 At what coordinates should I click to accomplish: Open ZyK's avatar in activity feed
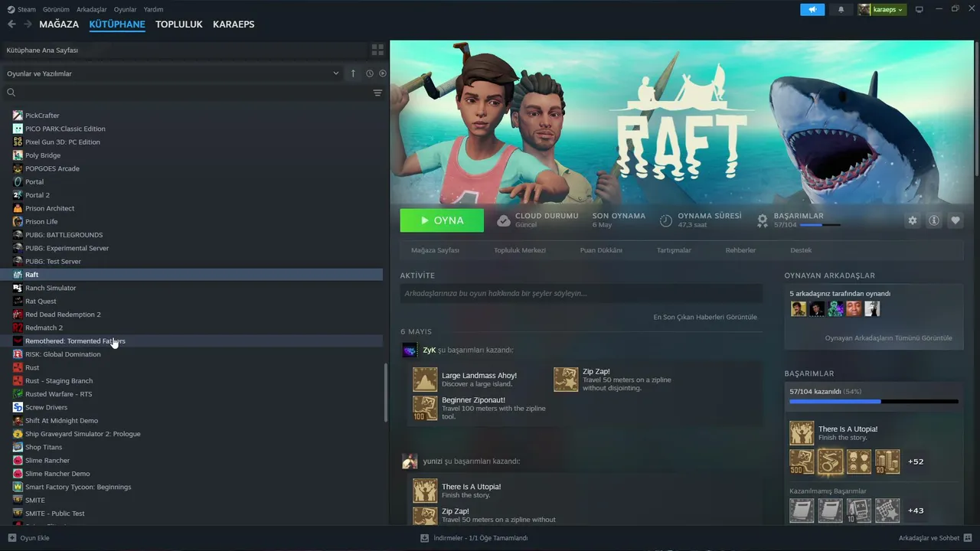coord(410,350)
